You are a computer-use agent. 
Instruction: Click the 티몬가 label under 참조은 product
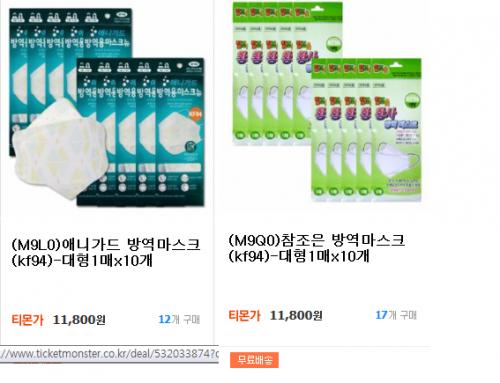point(244,315)
